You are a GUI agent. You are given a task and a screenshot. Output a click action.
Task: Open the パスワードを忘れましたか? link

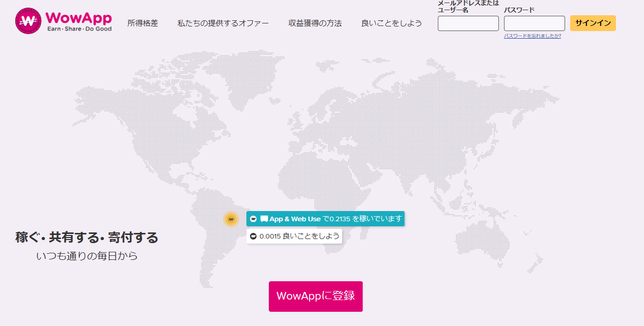pos(533,36)
